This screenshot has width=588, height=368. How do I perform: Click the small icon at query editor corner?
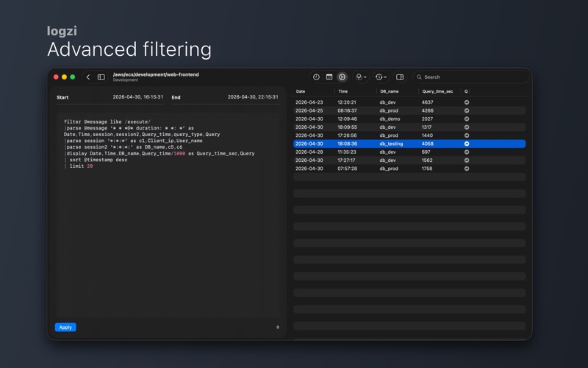(x=278, y=327)
